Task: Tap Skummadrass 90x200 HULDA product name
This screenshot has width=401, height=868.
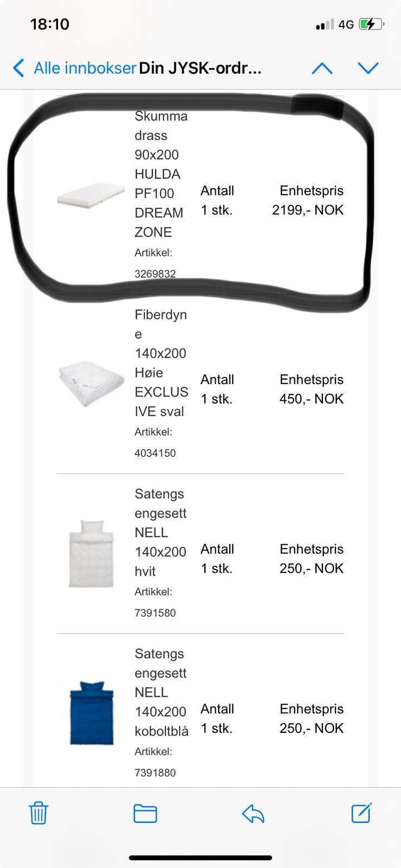Action: 161,174
